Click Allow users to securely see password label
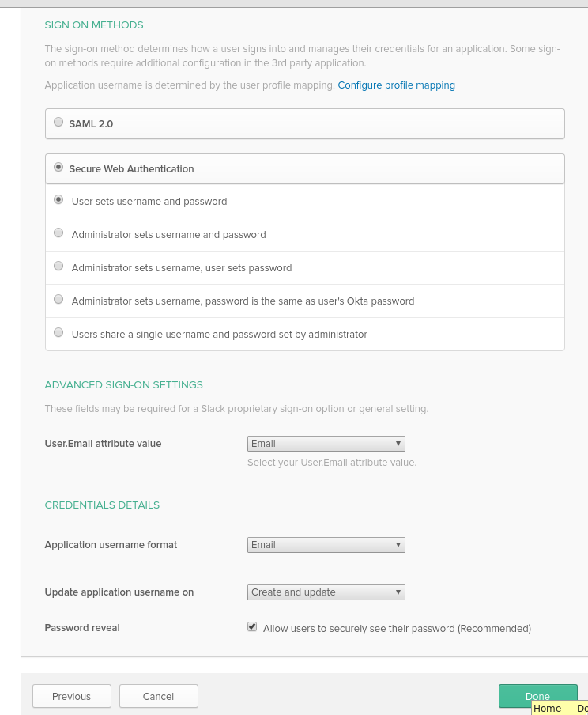The image size is (588, 715). pos(397,629)
